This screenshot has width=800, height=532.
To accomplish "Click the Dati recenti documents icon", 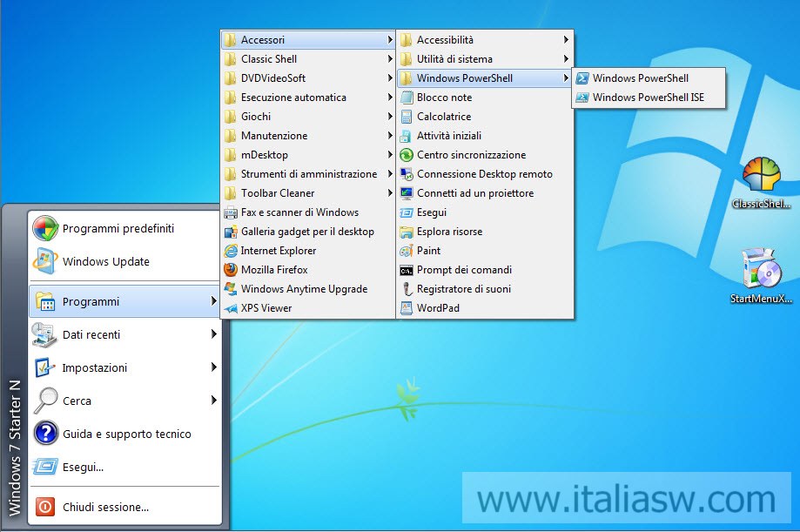I will (44, 335).
